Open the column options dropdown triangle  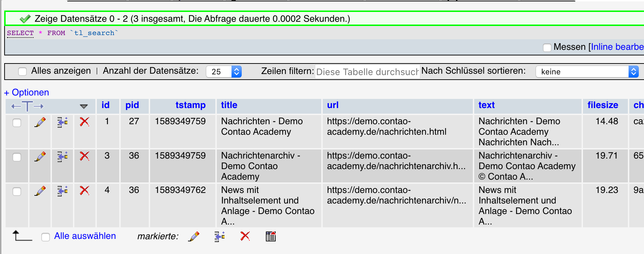pos(83,106)
